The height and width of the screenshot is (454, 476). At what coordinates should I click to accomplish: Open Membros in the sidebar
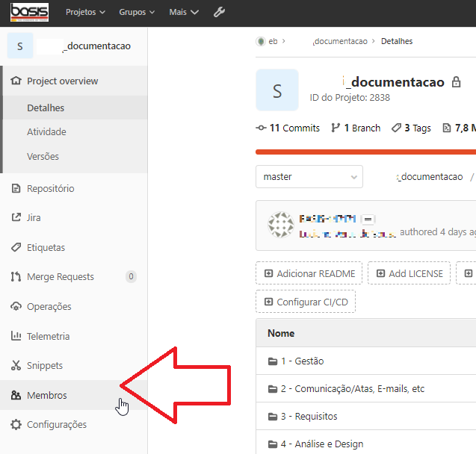pos(46,395)
